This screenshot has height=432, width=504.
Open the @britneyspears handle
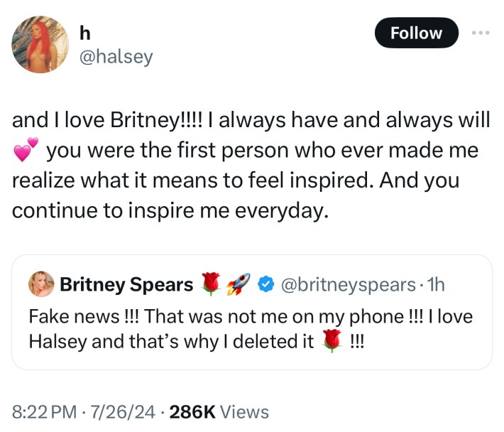click(x=348, y=285)
